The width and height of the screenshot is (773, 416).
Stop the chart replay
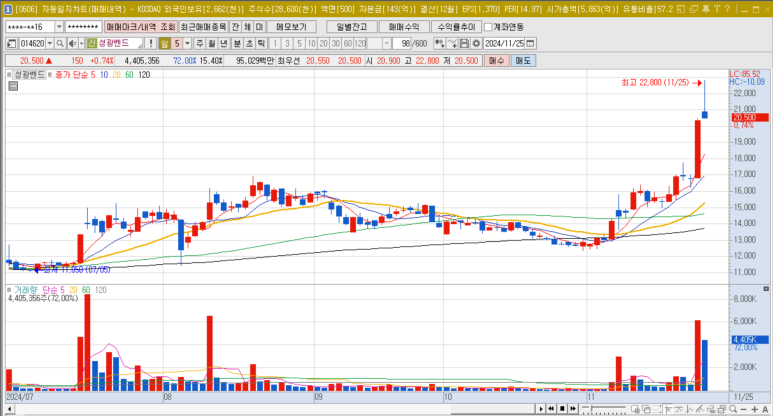pos(562,409)
